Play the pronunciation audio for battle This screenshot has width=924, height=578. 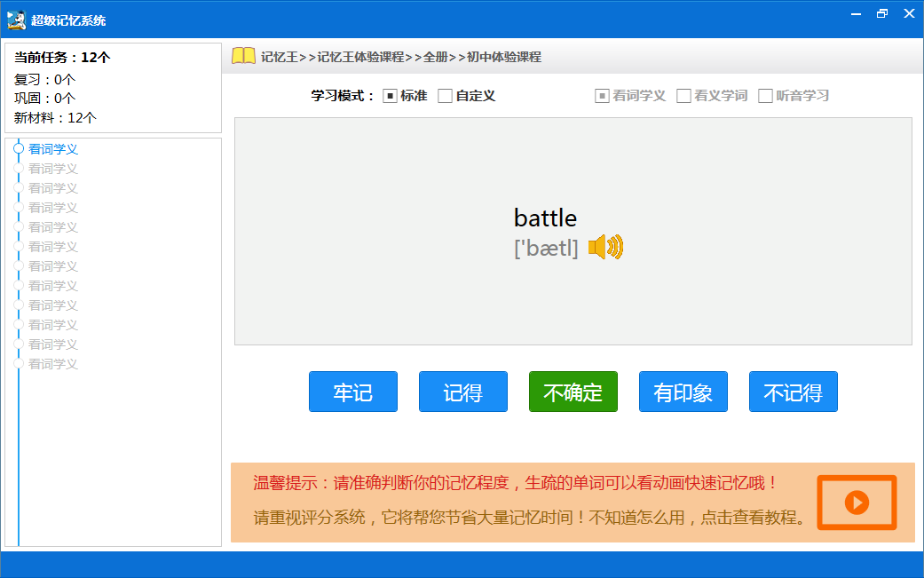click(x=605, y=248)
